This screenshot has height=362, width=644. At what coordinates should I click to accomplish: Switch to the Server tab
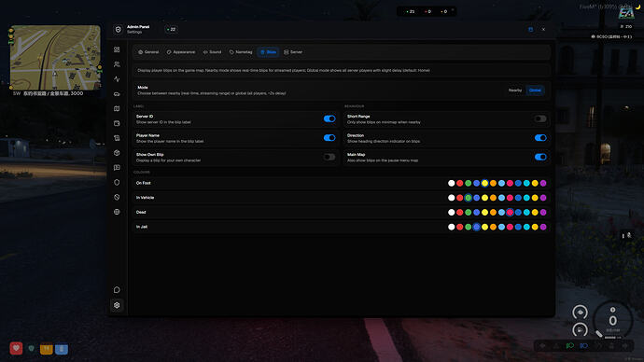293,52
